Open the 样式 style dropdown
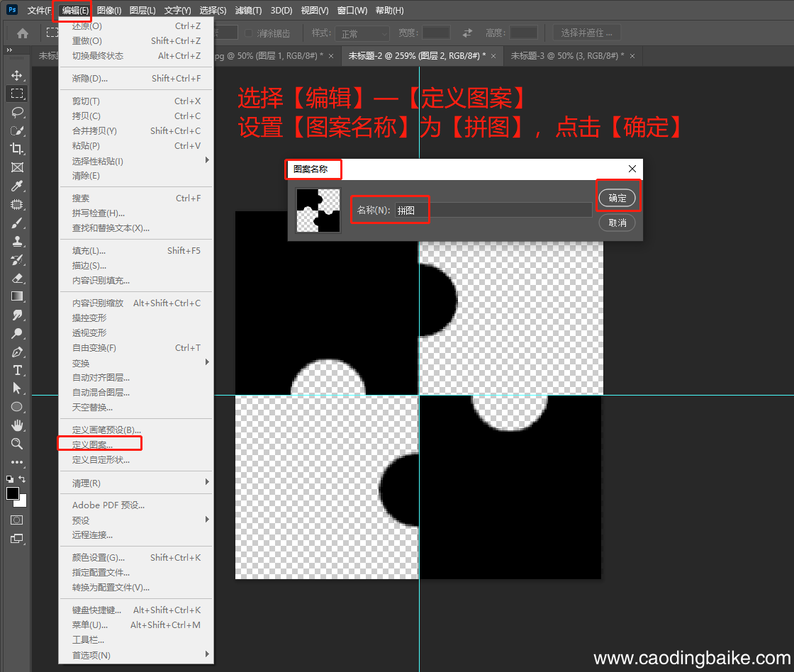 pos(362,33)
